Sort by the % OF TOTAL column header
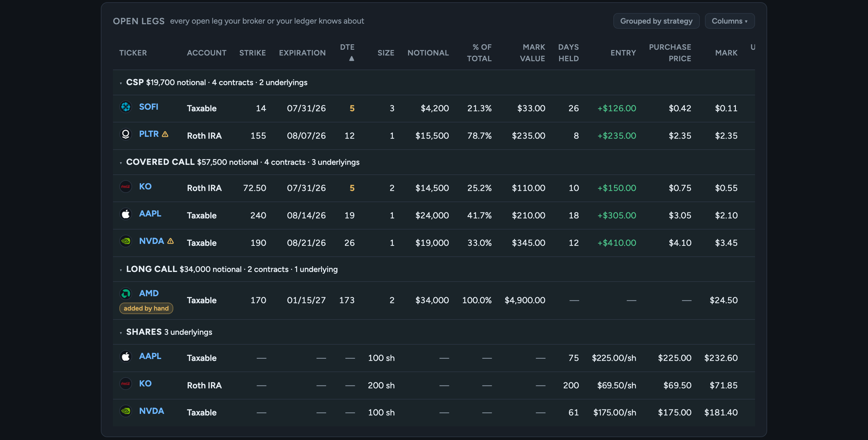868x440 pixels. tap(479, 53)
